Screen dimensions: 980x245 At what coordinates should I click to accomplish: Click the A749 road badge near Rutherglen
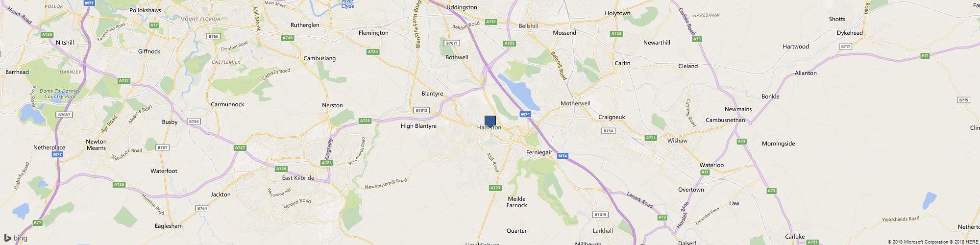pyautogui.click(x=288, y=38)
